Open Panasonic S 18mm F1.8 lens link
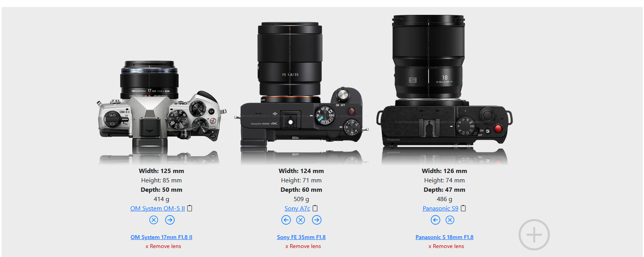 [444, 237]
